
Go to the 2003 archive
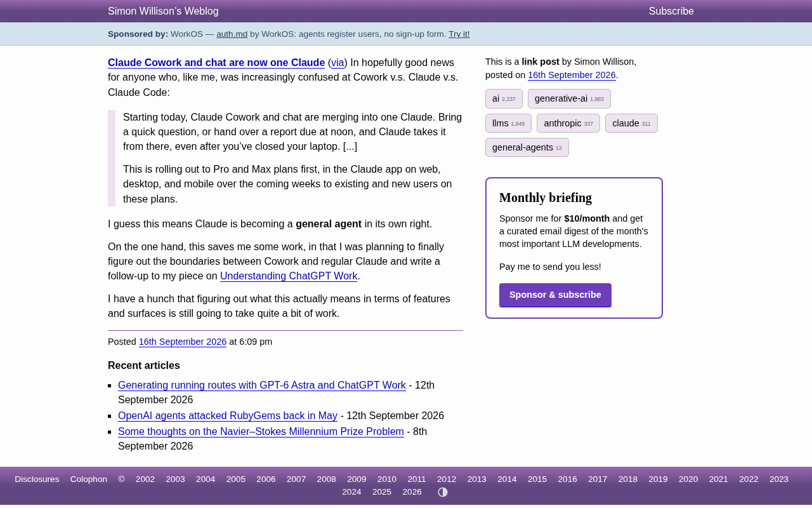(176, 479)
